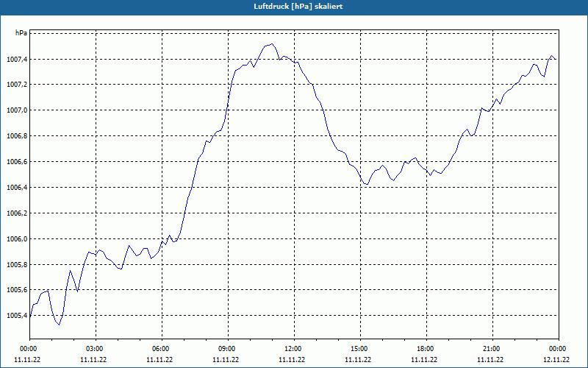The height and width of the screenshot is (368, 588).
Task: Click the 11.11.22 date under 21:00
Action: pyautogui.click(x=490, y=359)
